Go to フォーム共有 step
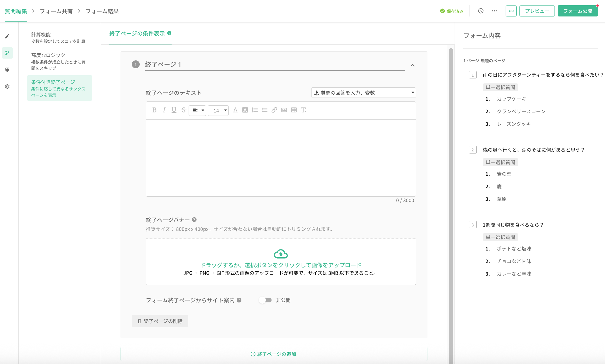 coord(56,11)
